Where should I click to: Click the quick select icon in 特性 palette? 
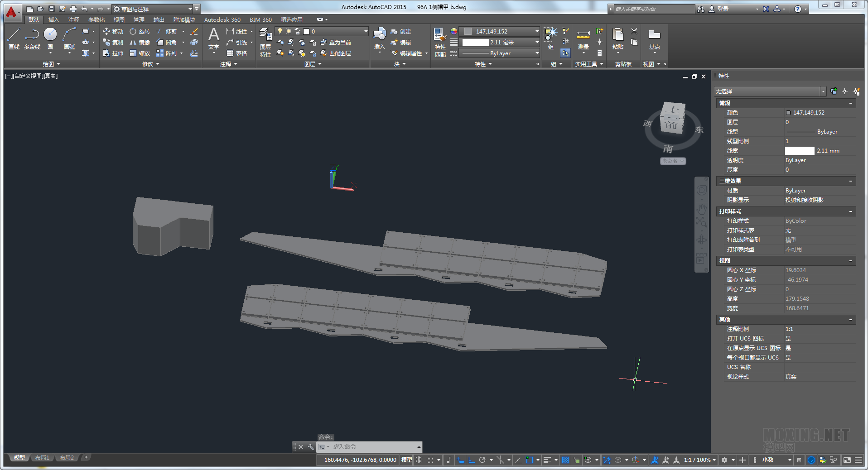[x=856, y=91]
